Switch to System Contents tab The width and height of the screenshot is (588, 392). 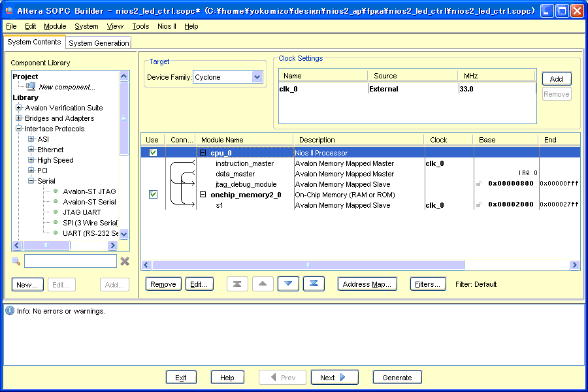34,42
